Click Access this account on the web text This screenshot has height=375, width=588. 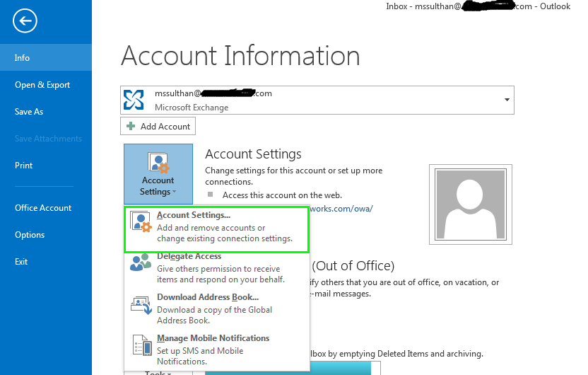(282, 195)
